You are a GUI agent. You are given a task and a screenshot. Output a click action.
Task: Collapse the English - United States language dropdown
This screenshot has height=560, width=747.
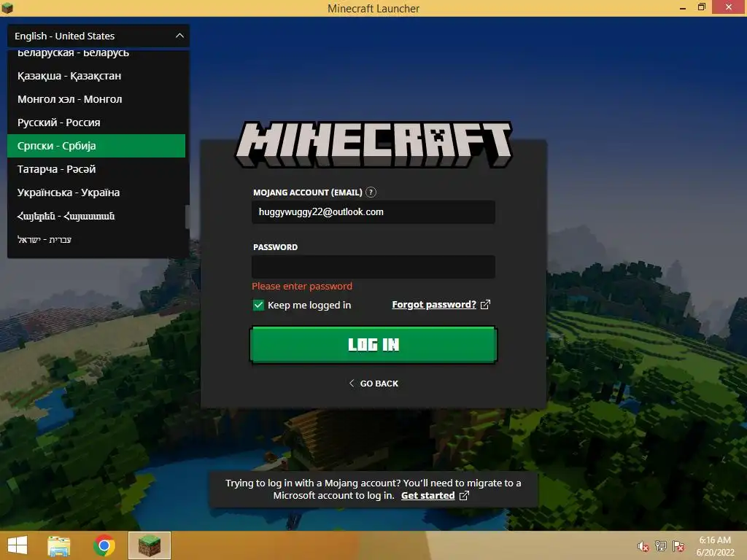pyautogui.click(x=98, y=36)
